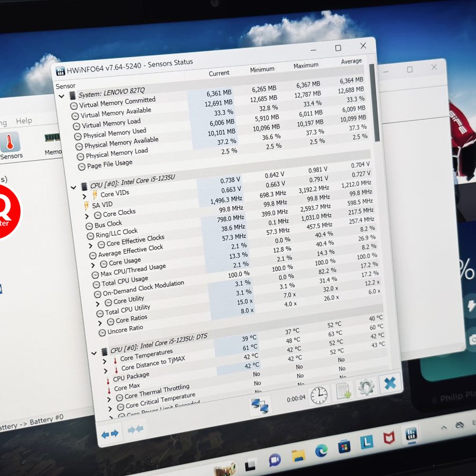Image resolution: width=476 pixels, height=476 pixels.
Task: Click the light blue collapse arrows icon
Action: 135,429
